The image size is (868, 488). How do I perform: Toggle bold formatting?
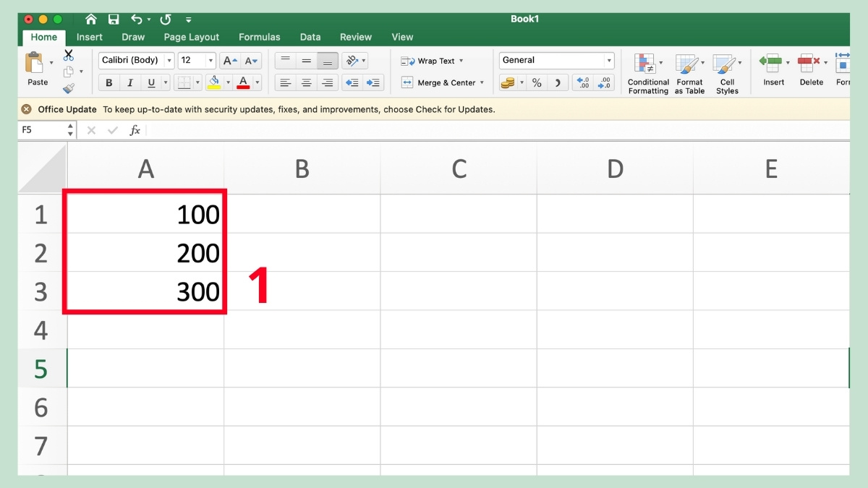pyautogui.click(x=108, y=82)
